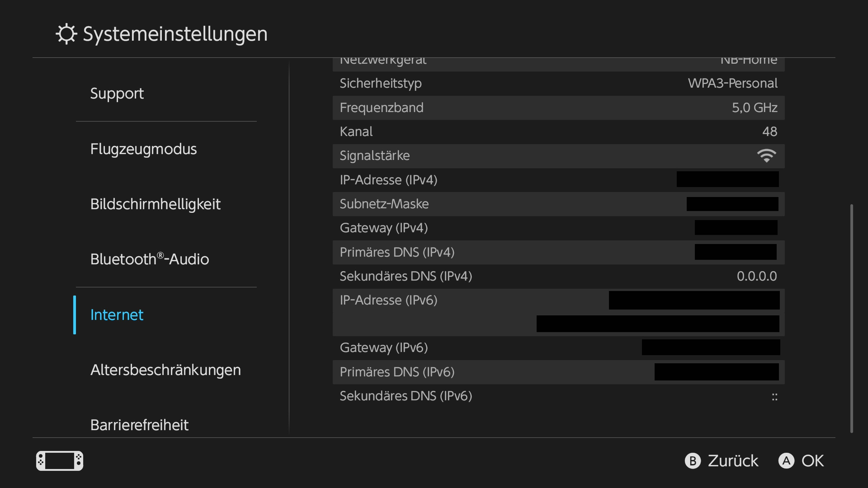Select the Sicherheitstyp WPA3-Personal row
The image size is (868, 488).
pos(558,83)
